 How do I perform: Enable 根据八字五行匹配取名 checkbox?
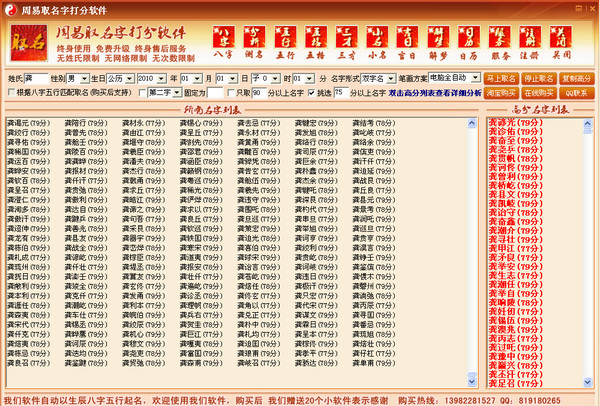[x=12, y=92]
